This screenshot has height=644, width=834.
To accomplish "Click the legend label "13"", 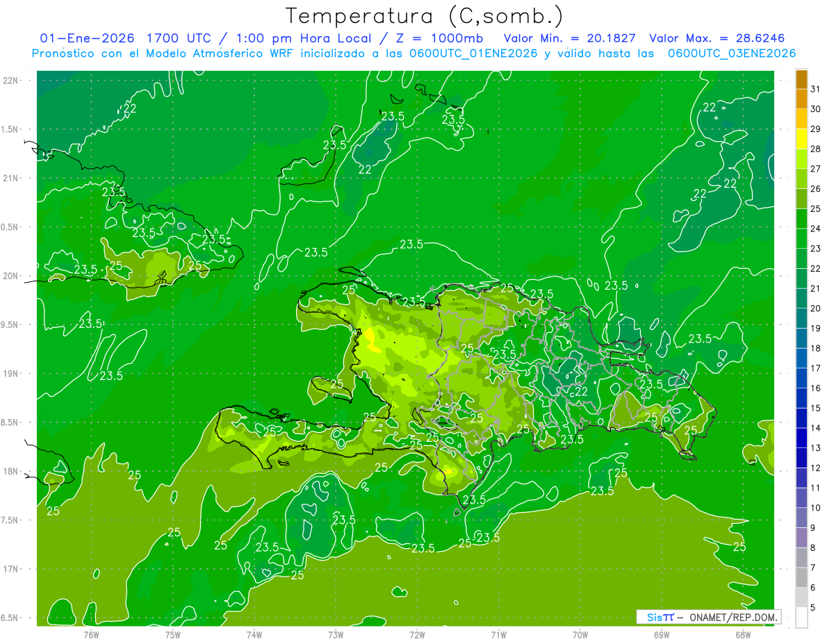I will click(815, 448).
